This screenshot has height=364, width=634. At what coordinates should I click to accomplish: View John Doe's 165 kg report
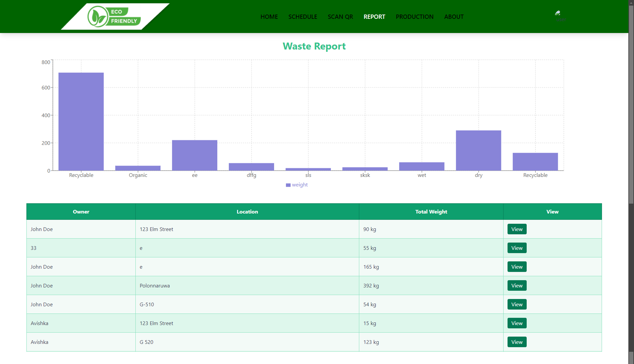point(516,267)
